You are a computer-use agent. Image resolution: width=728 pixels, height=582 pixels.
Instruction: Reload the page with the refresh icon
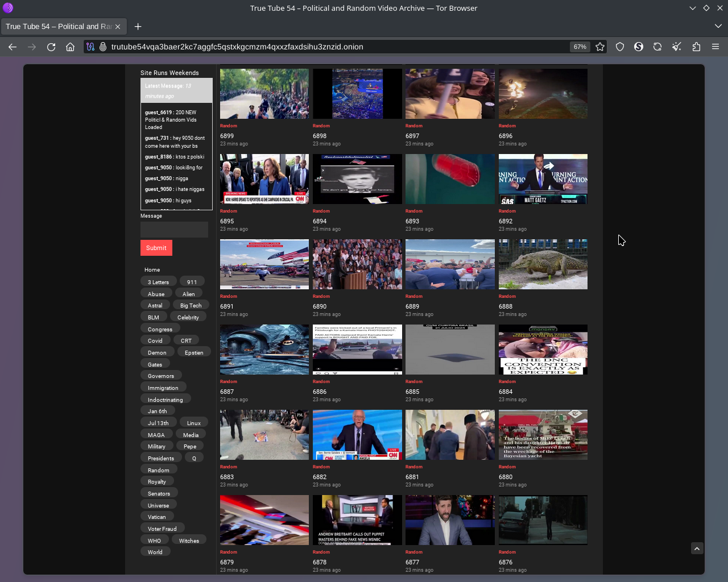[x=51, y=47]
